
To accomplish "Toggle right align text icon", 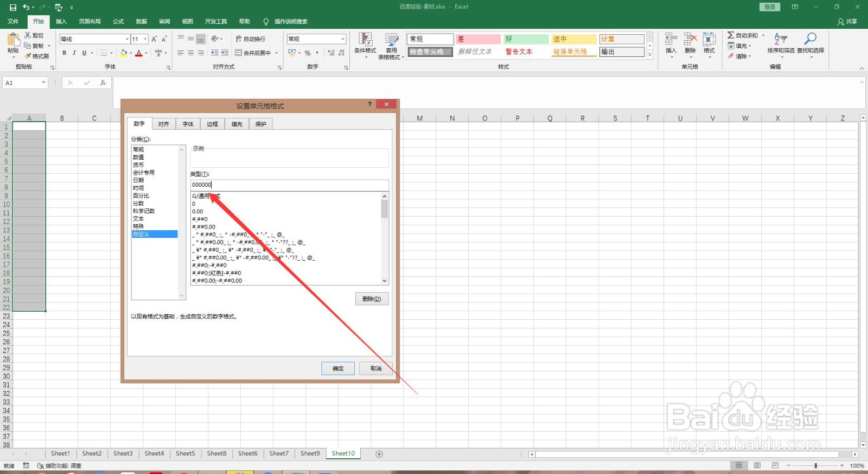I will (x=201, y=53).
